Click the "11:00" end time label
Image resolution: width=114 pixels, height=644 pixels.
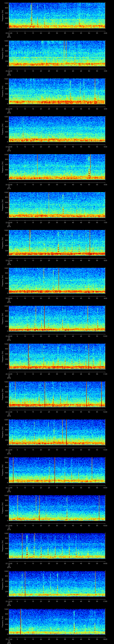105,374
